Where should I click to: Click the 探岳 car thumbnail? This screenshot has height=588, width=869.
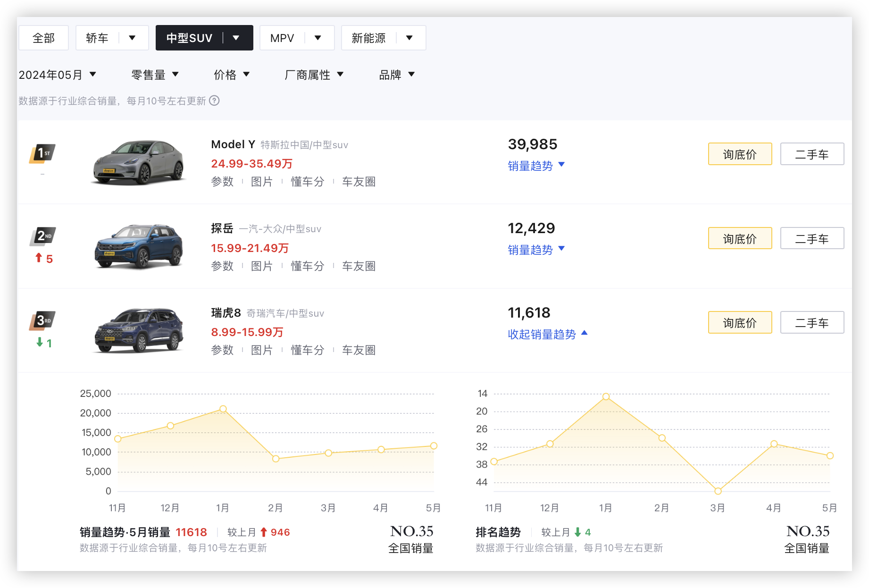[139, 246]
